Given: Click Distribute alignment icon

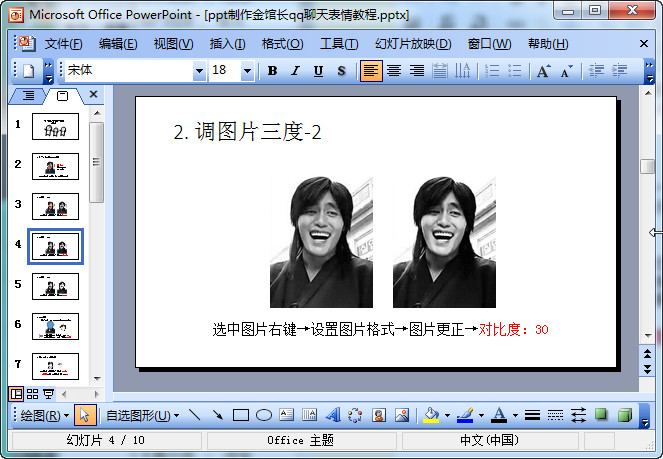Looking at the screenshot, I should click(439, 71).
